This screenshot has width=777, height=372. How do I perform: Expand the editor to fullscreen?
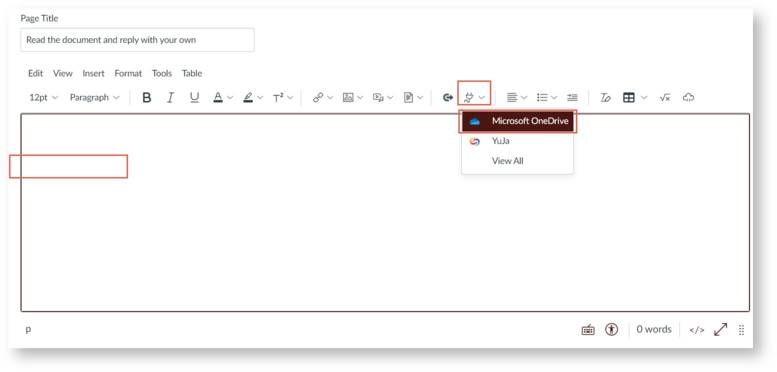(721, 329)
